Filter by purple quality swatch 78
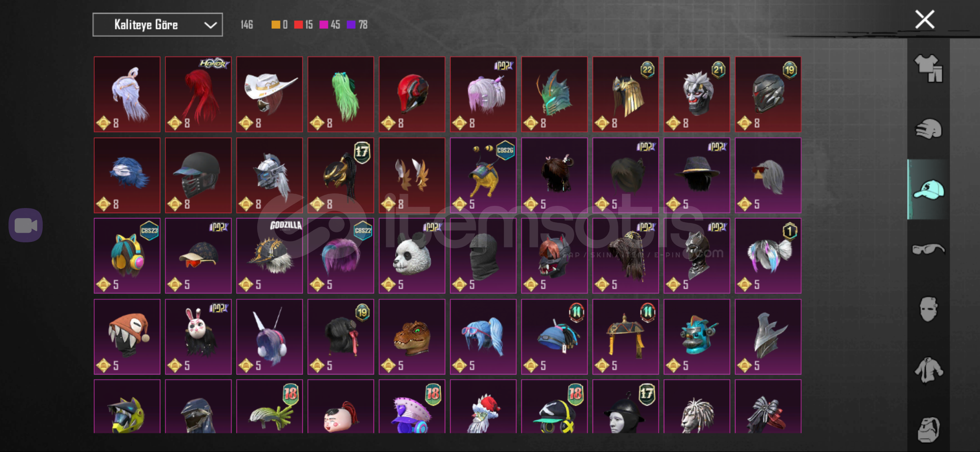 click(357, 25)
